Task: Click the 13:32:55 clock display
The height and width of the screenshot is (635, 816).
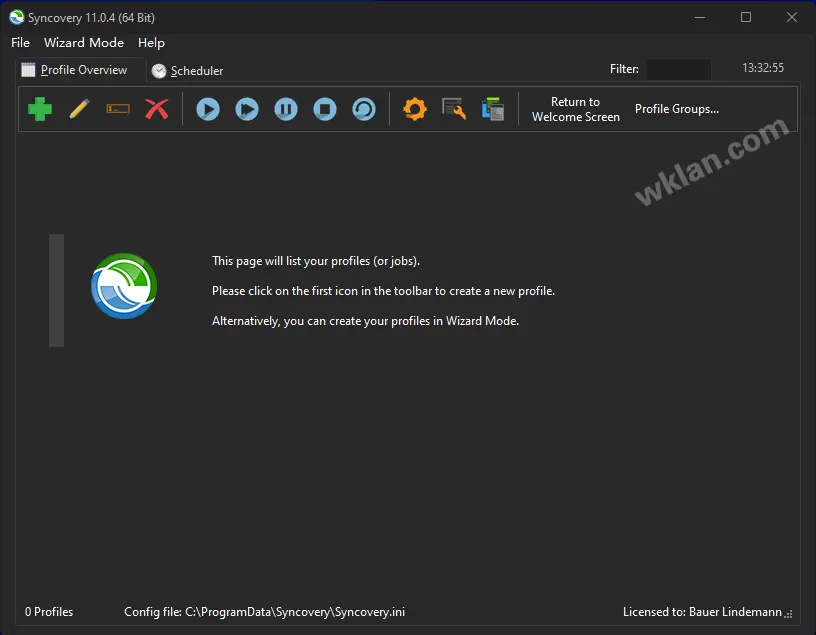Action: pyautogui.click(x=763, y=68)
